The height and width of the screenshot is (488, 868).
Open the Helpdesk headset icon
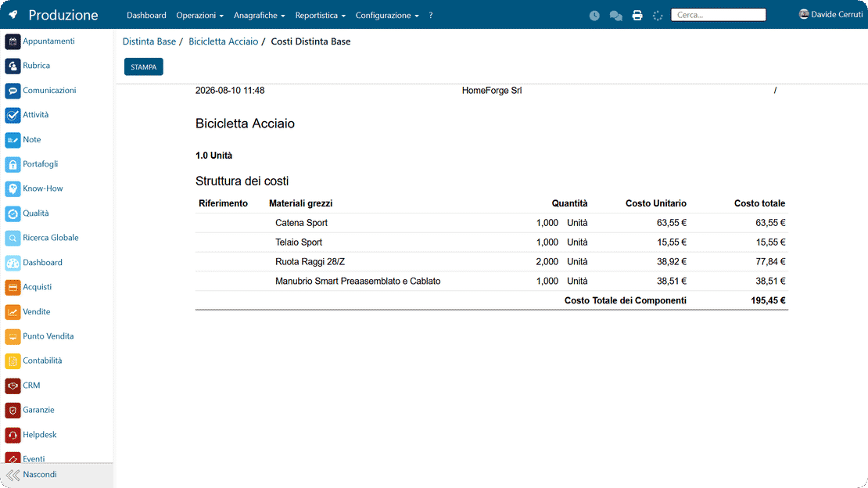click(13, 436)
